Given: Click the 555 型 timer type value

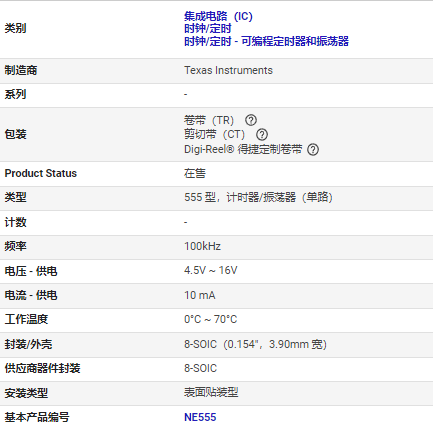Looking at the screenshot, I should (258, 197).
